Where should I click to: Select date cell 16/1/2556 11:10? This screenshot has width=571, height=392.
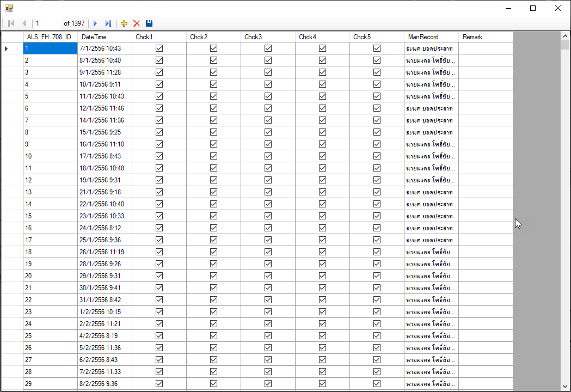(x=105, y=144)
